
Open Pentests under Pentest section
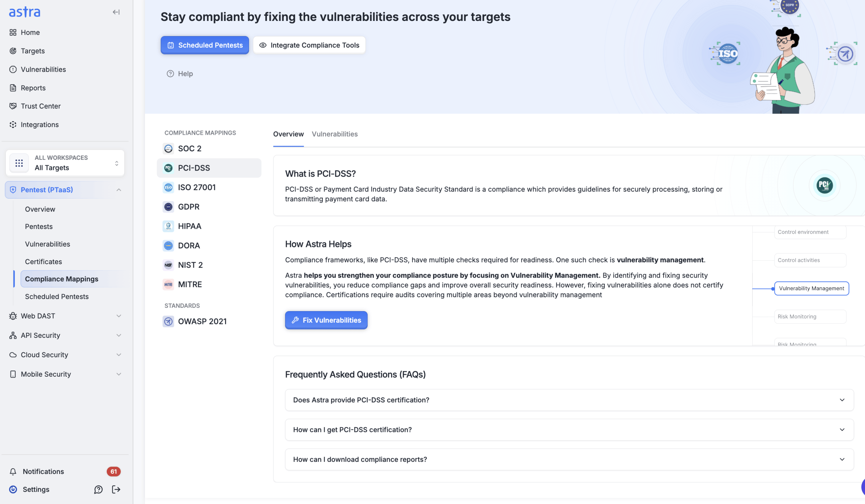tap(39, 226)
